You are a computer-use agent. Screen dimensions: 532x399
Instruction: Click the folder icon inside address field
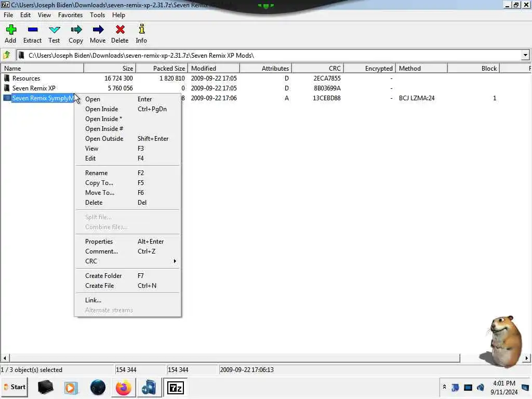(x=22, y=55)
